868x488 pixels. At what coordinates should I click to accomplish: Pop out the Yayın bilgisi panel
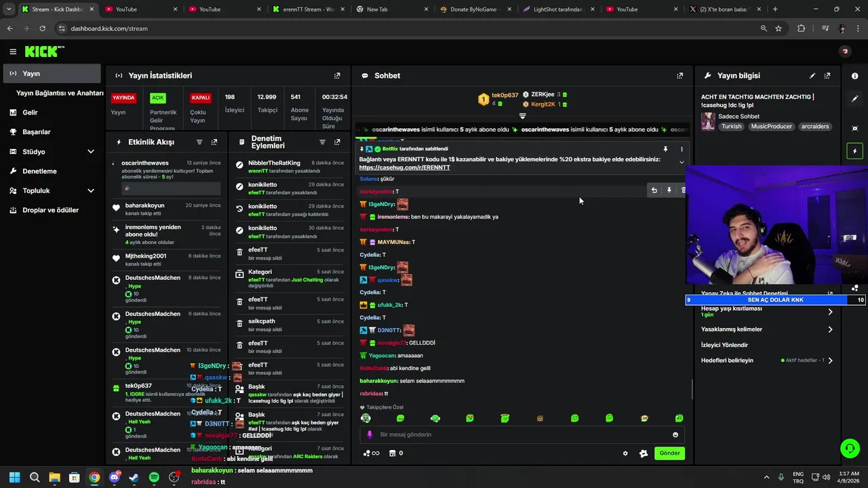(x=827, y=76)
